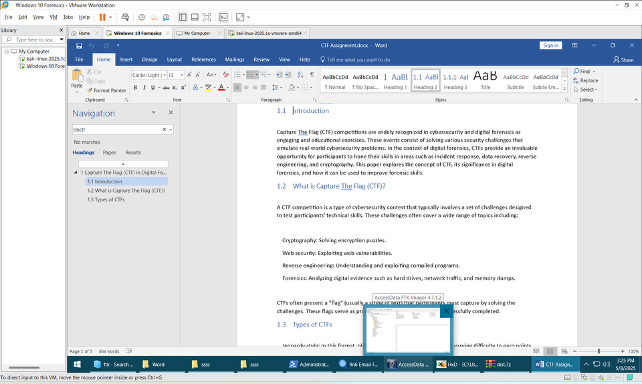The width and height of the screenshot is (642, 384).
Task: Open the Change Case Aa dropdown
Action: coord(211,75)
